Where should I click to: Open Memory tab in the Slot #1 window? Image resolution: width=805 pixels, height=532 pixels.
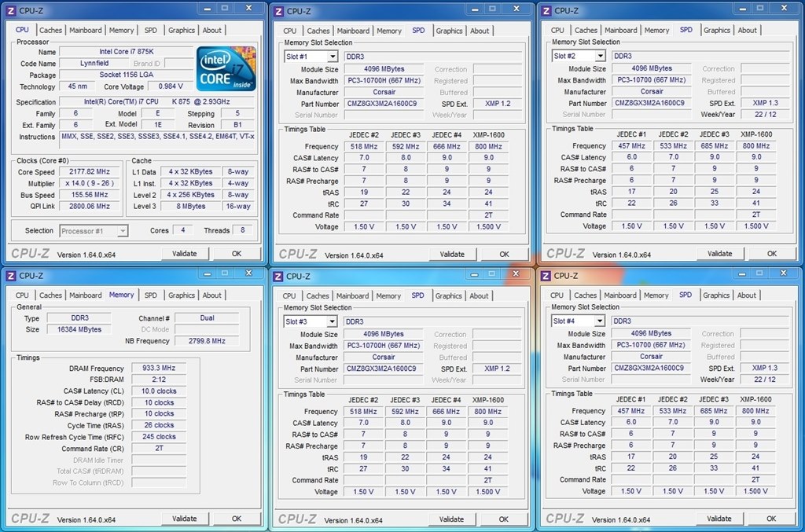pos(388,31)
